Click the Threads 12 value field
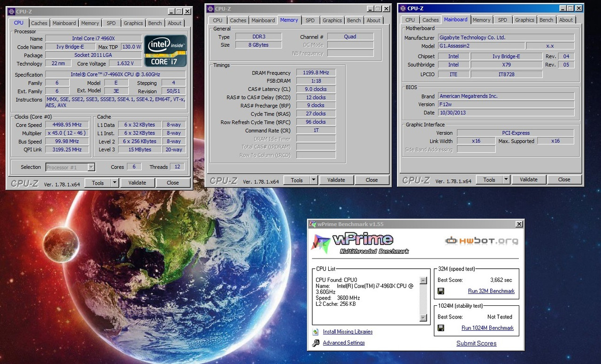 177,167
